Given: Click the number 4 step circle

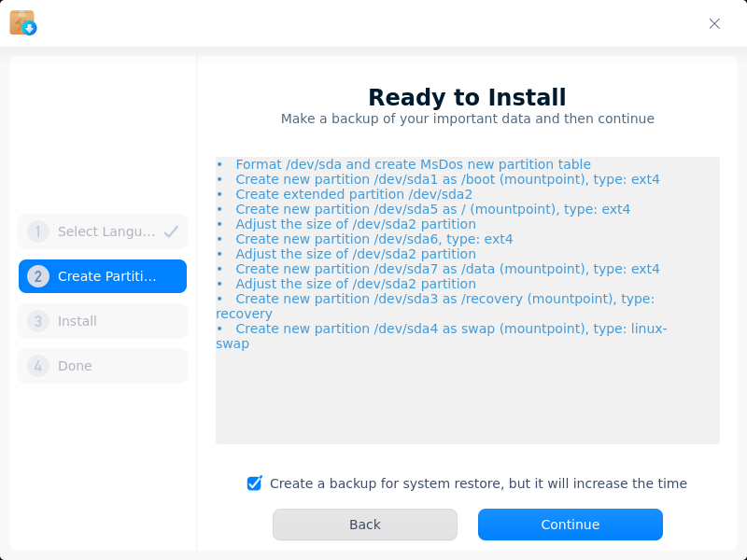Looking at the screenshot, I should (x=38, y=366).
